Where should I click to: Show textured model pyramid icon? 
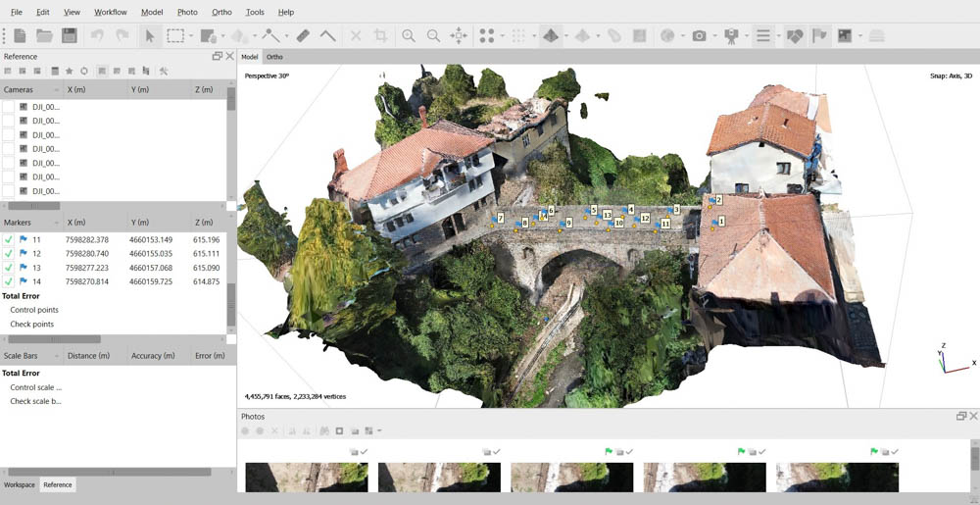(551, 35)
